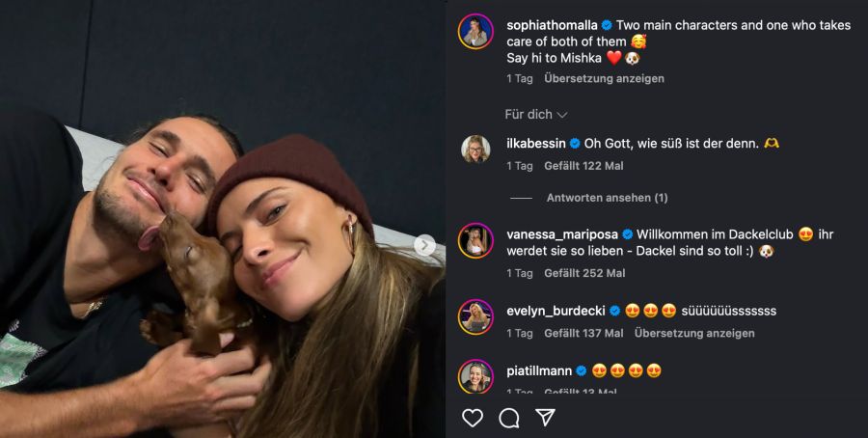Click the share paper plane icon
The image size is (868, 438).
[545, 418]
